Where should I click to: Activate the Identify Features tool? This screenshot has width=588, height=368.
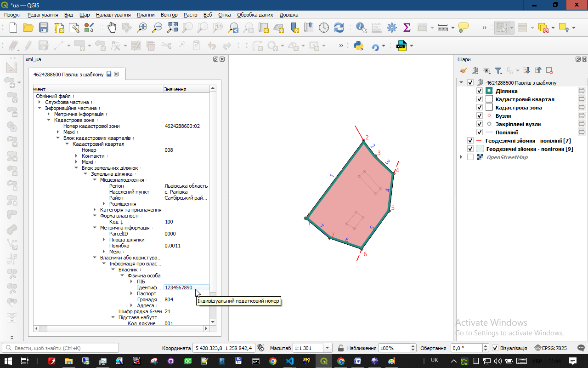[x=361, y=28]
